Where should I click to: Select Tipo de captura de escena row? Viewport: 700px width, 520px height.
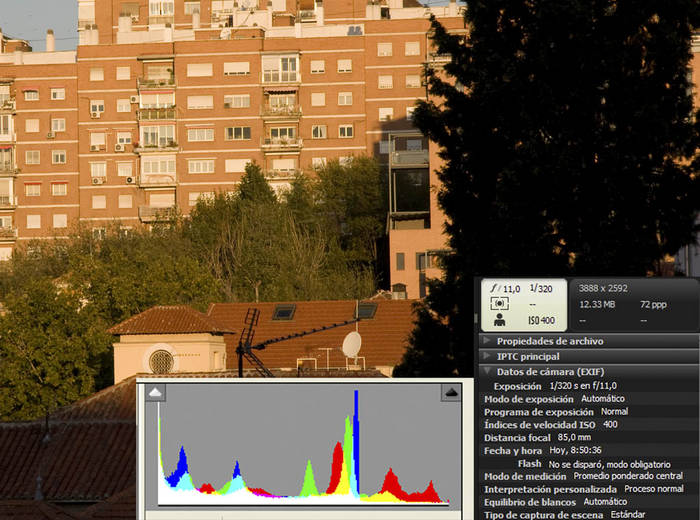(x=589, y=515)
